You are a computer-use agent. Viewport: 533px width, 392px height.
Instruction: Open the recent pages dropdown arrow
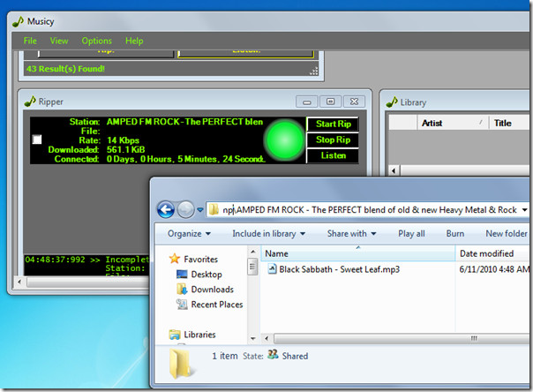[x=199, y=210]
